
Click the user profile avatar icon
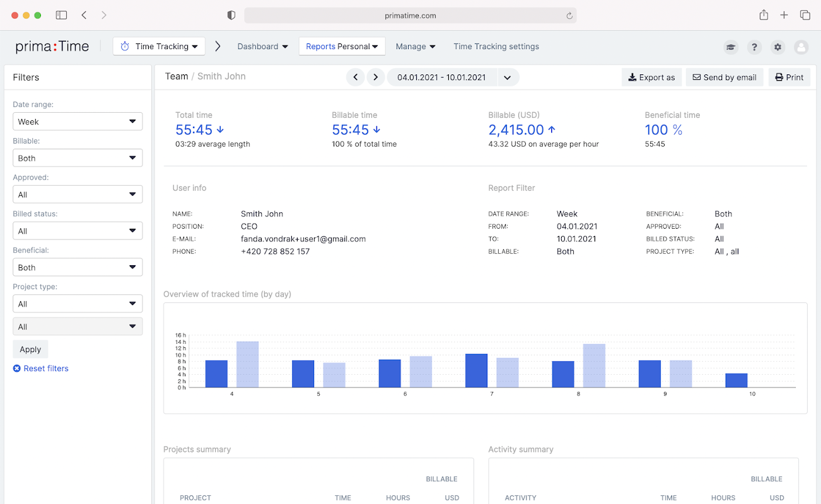point(801,47)
